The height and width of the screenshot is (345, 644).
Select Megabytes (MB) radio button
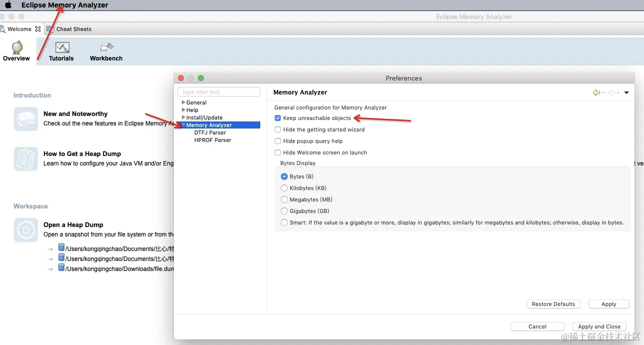(284, 199)
